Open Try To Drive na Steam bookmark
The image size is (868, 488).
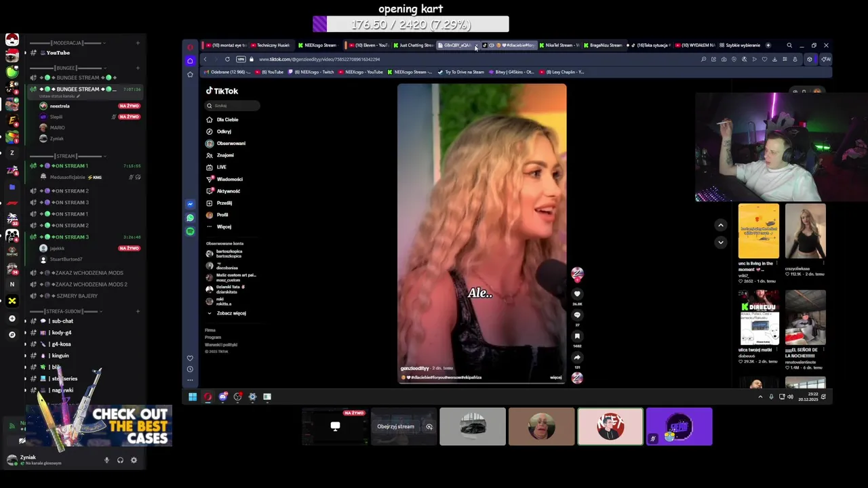(x=461, y=72)
